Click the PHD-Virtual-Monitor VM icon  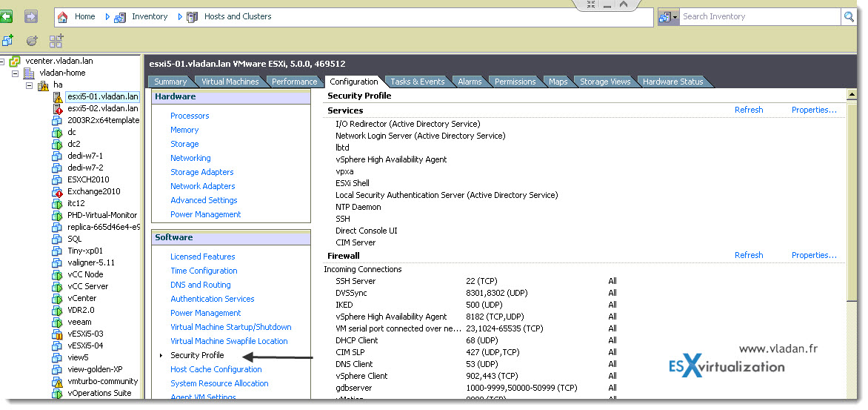(x=58, y=216)
